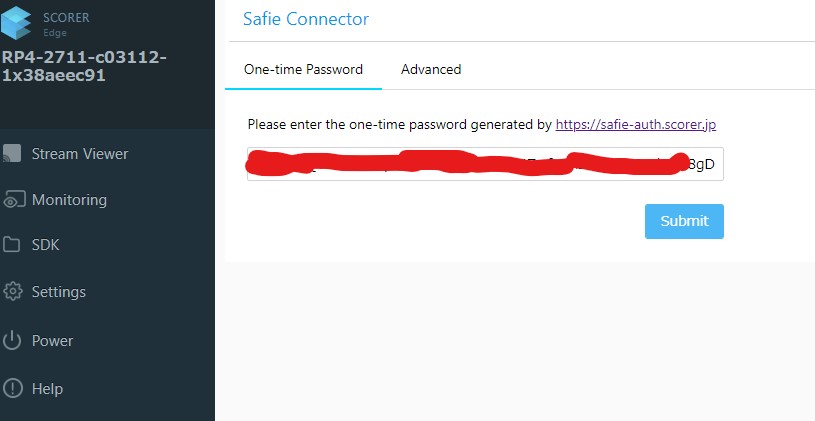Click the RP4-2711 device ID text
815x421 pixels.
point(84,66)
